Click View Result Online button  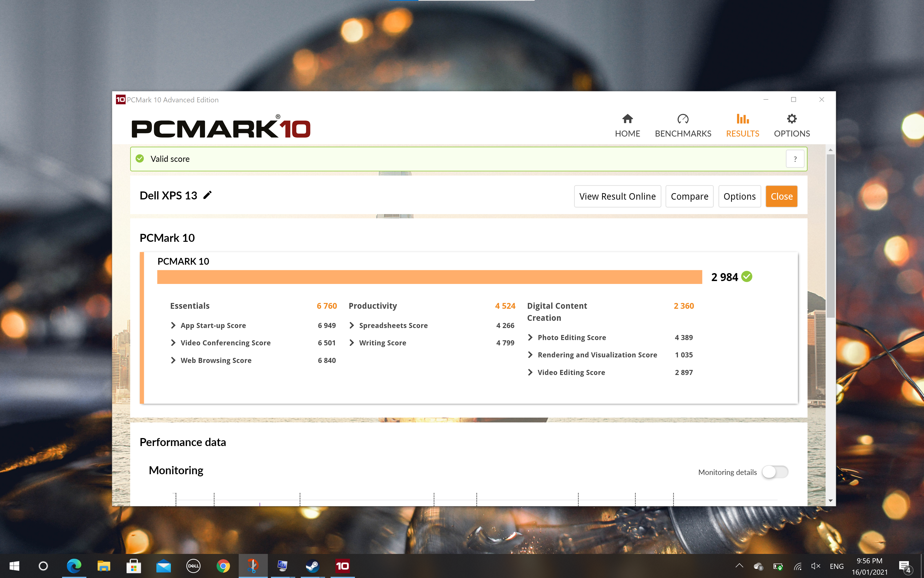pos(617,197)
